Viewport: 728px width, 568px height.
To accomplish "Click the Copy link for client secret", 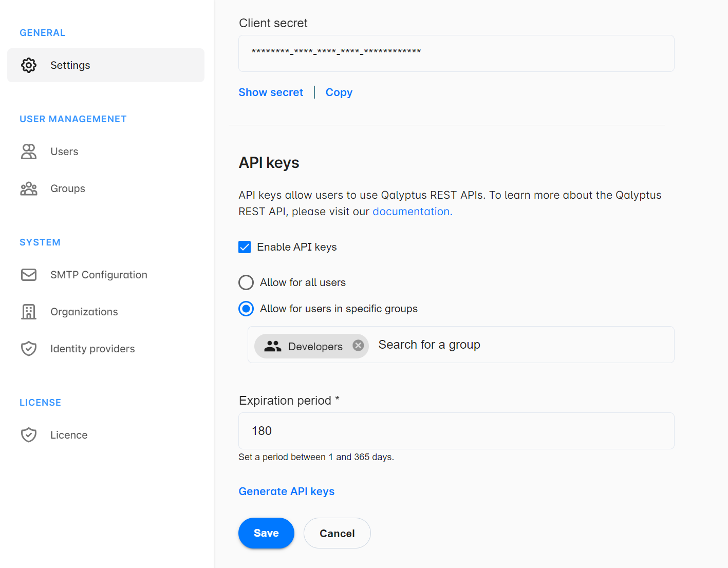I will (x=339, y=92).
